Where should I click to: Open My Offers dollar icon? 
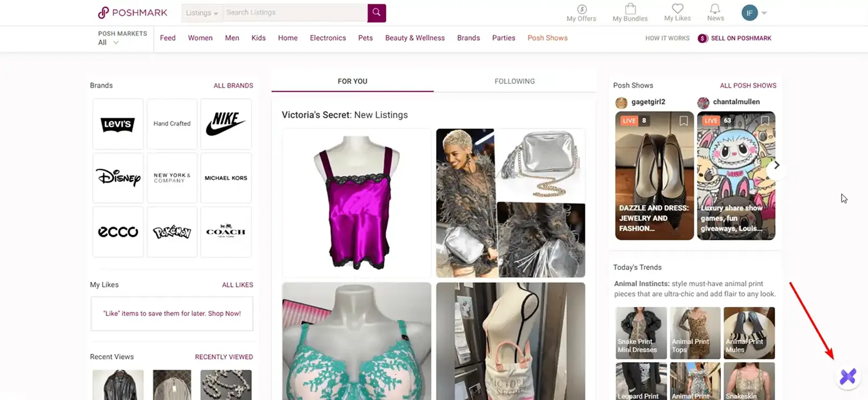pyautogui.click(x=582, y=9)
